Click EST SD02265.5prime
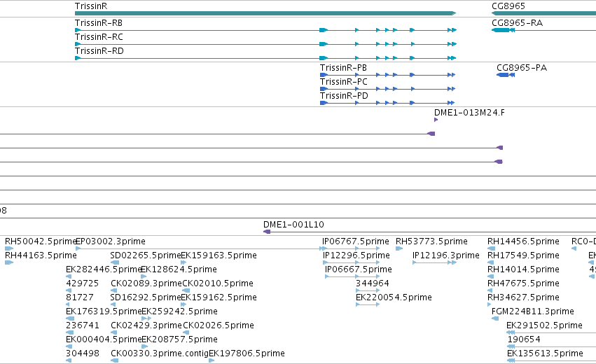This screenshot has width=596, height=364. [x=146, y=255]
